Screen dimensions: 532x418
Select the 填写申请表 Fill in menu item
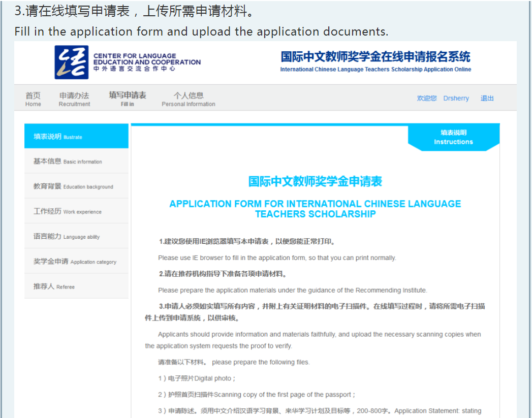128,98
